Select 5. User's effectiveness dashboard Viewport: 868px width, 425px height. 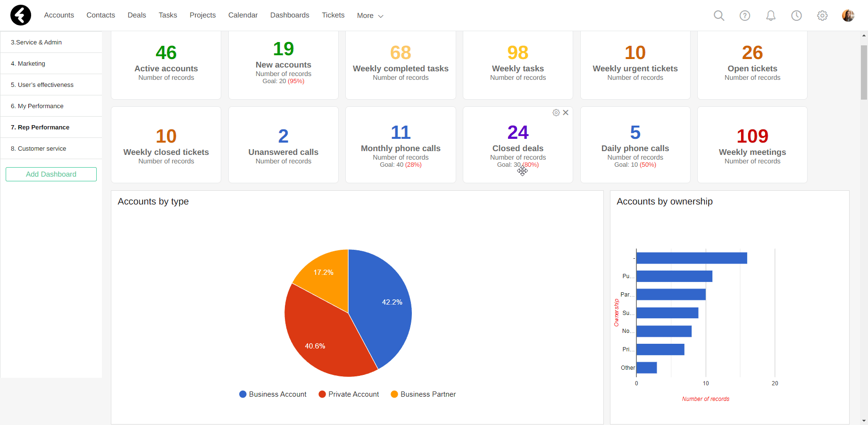(51, 85)
